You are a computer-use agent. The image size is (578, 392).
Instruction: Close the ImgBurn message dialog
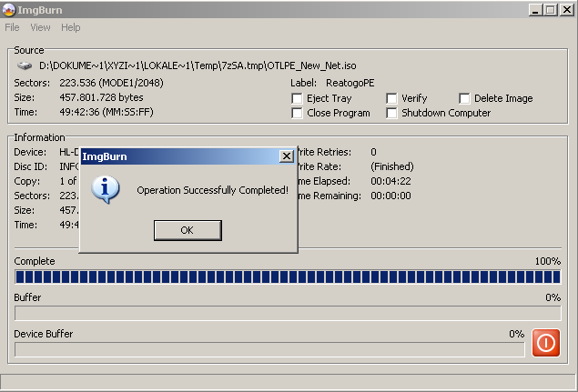coord(287,156)
